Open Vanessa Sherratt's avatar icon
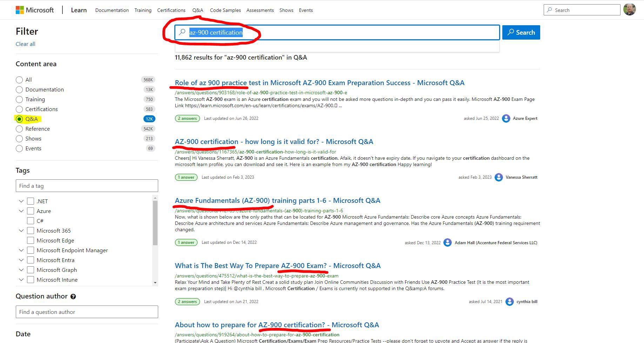 click(498, 177)
